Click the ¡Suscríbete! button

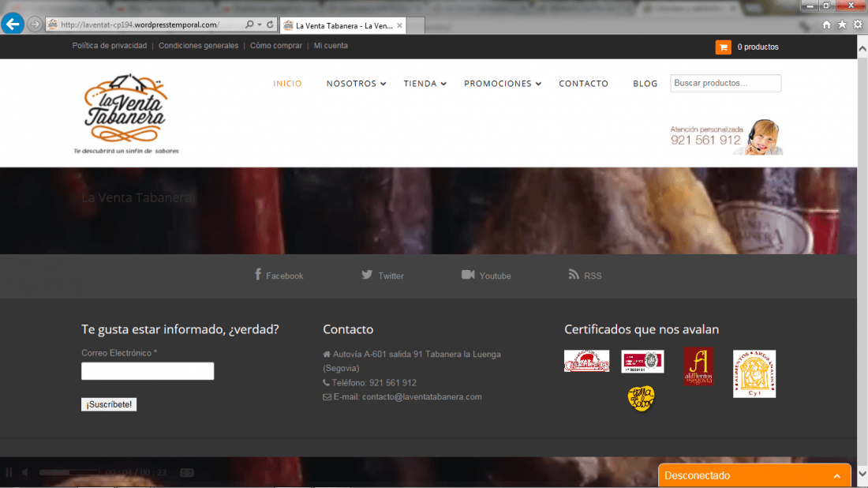(x=109, y=404)
